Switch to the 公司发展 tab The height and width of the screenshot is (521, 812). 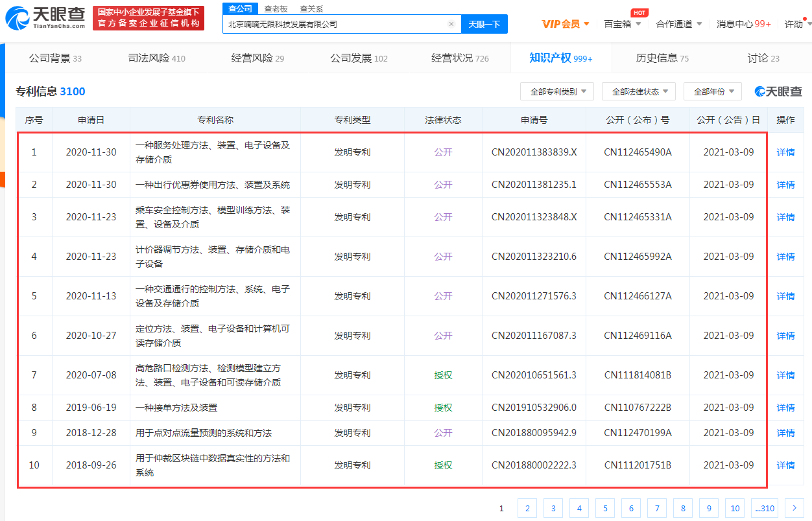(x=359, y=58)
